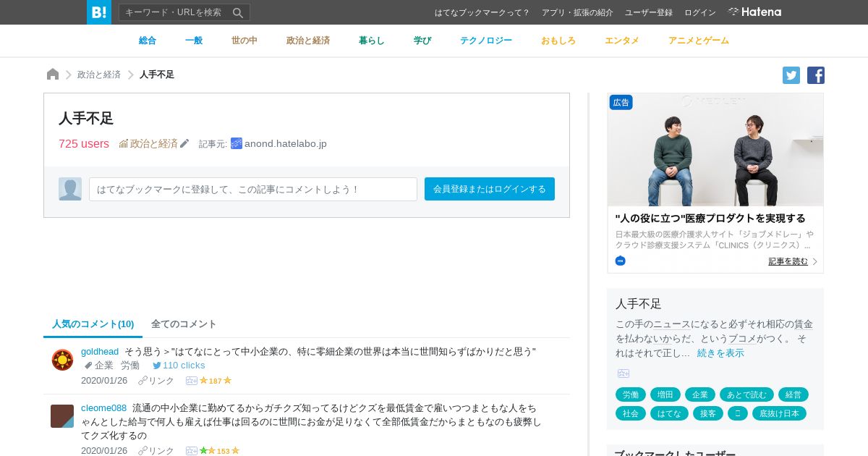Screen dimensions: 868x456
Task: Add a star to goldhead's comment
Action: tap(192, 381)
